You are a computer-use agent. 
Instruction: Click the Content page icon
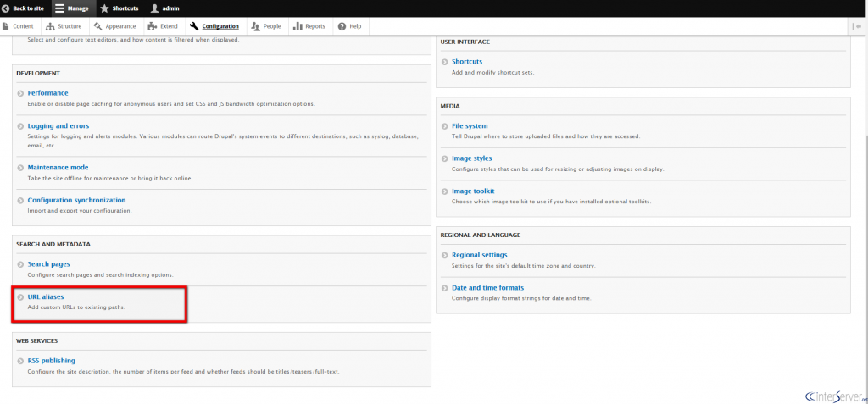pos(6,26)
